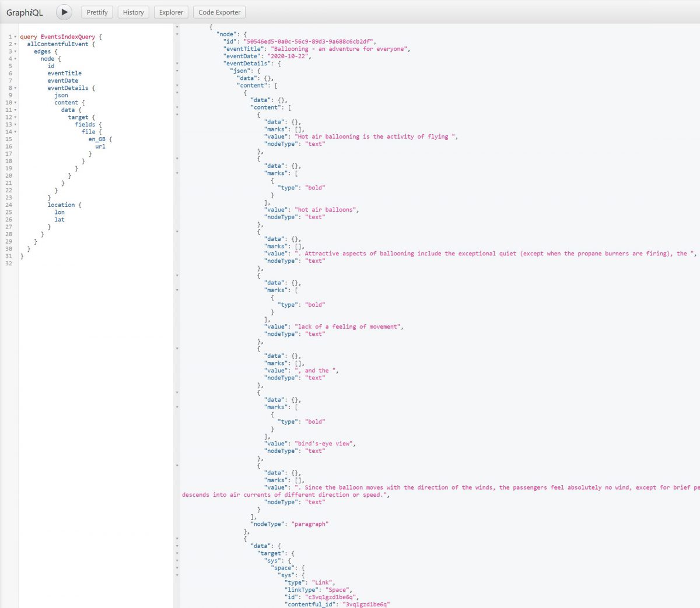Open the Code Exporter
The height and width of the screenshot is (608, 700).
pos(219,12)
